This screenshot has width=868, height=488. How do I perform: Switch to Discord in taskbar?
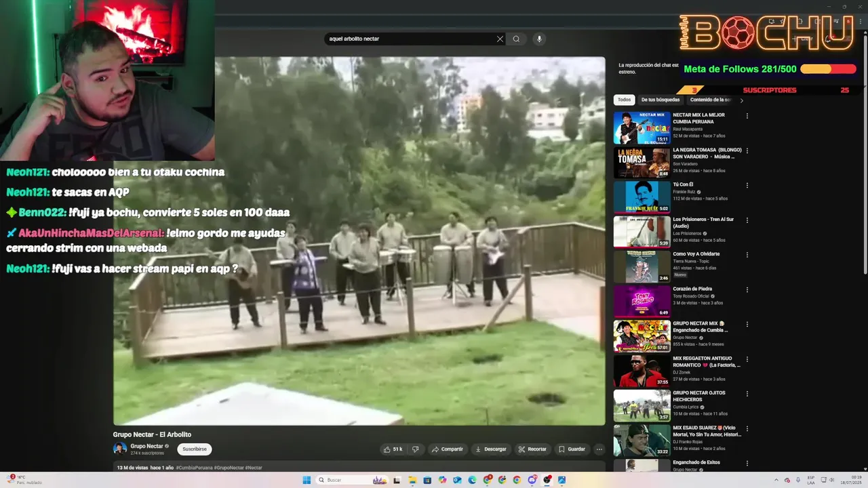(x=532, y=480)
